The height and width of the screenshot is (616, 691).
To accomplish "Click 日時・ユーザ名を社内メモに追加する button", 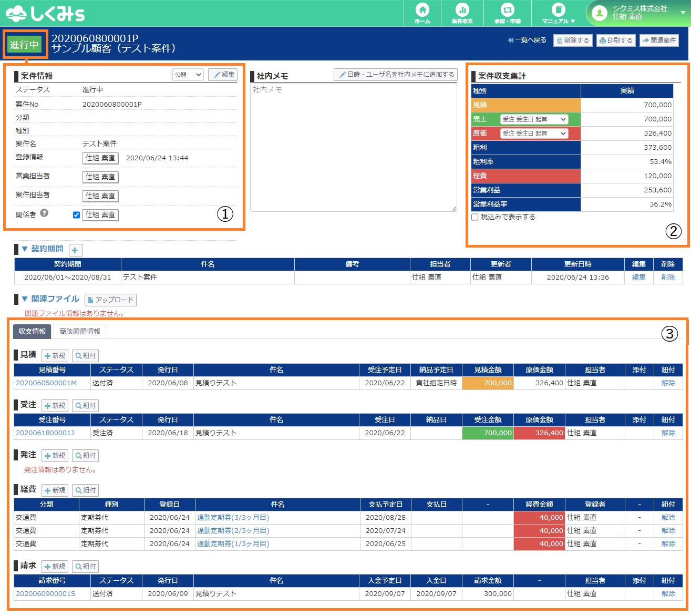I will [x=396, y=75].
